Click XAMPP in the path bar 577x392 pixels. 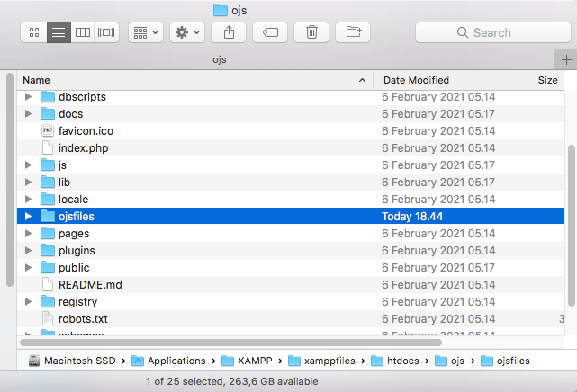tap(247, 361)
